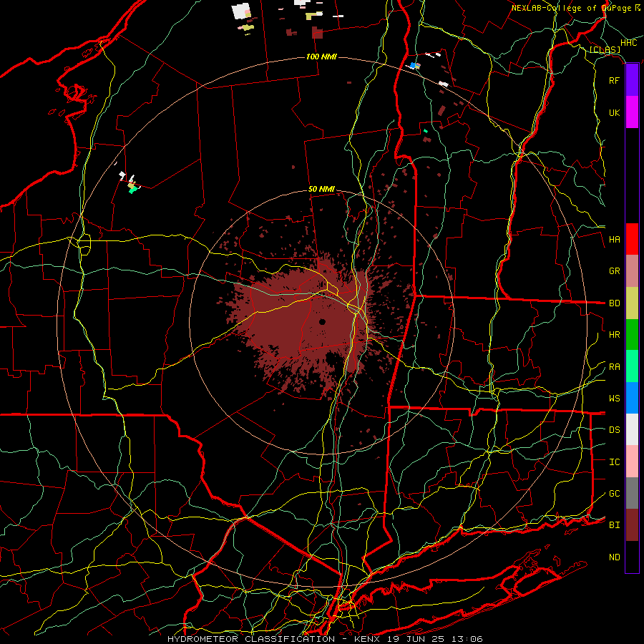Click the ND legend label
The width and height of the screenshot is (644, 644).
tap(615, 557)
